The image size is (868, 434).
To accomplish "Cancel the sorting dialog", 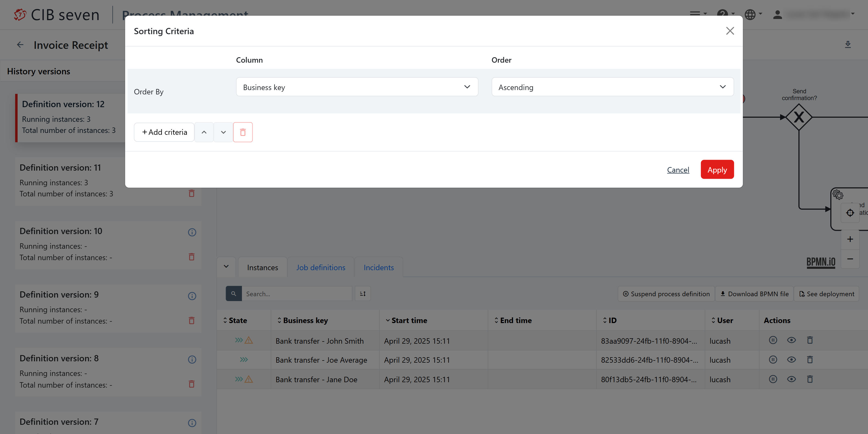I will [678, 170].
